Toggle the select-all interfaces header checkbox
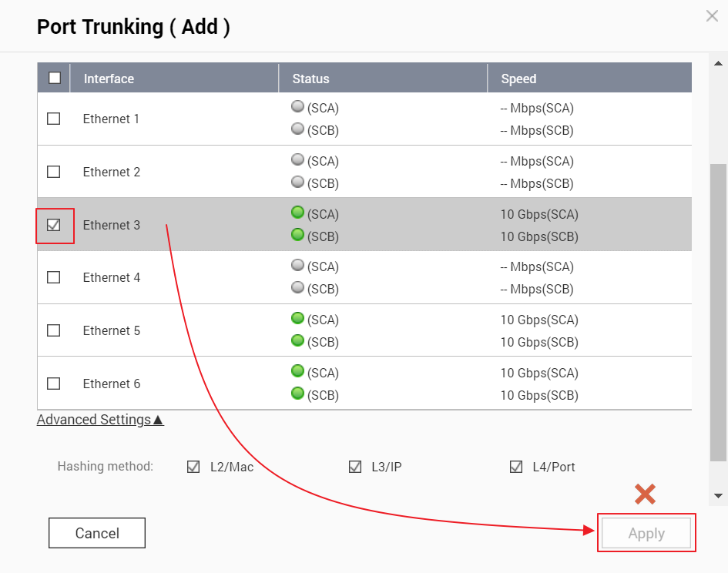The image size is (728, 573). point(54,78)
